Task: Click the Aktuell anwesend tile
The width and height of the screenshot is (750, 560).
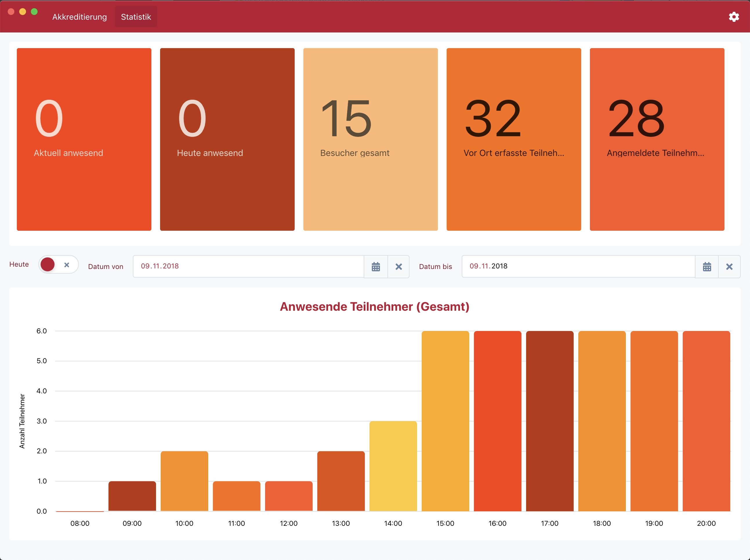Action: [84, 139]
